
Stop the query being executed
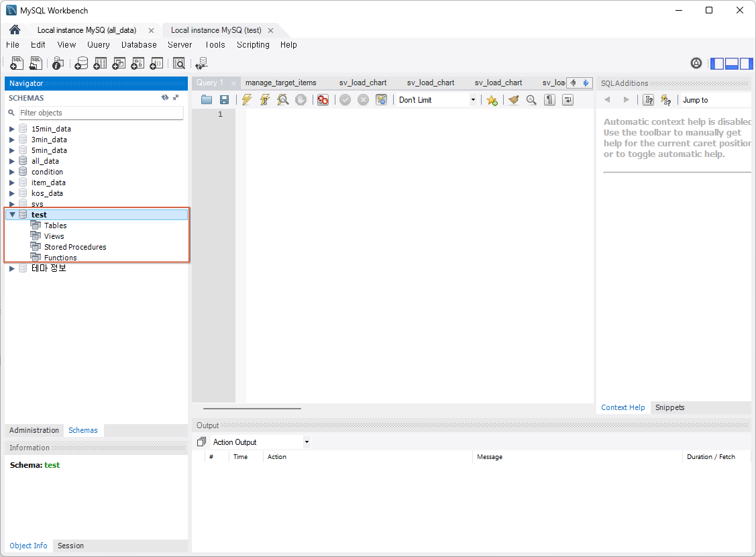point(301,100)
